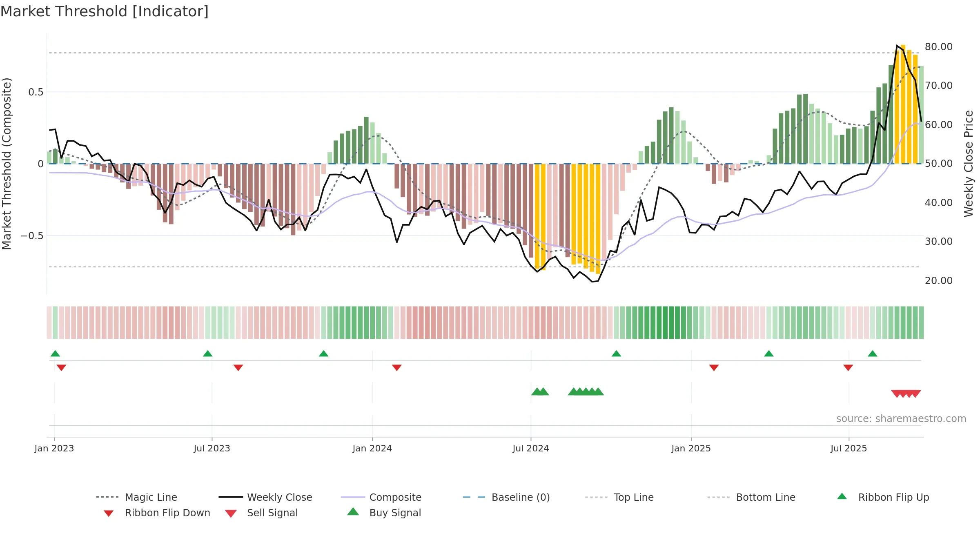980x551 pixels.
Task: Toggle the Baseline (0) legend entry
Action: tap(506, 497)
